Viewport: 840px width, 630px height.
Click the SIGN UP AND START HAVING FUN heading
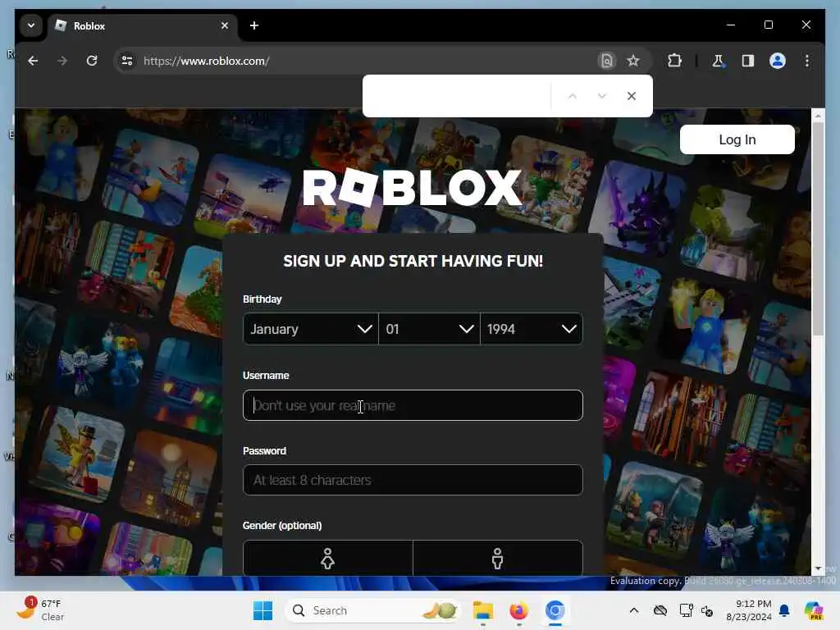tap(413, 261)
